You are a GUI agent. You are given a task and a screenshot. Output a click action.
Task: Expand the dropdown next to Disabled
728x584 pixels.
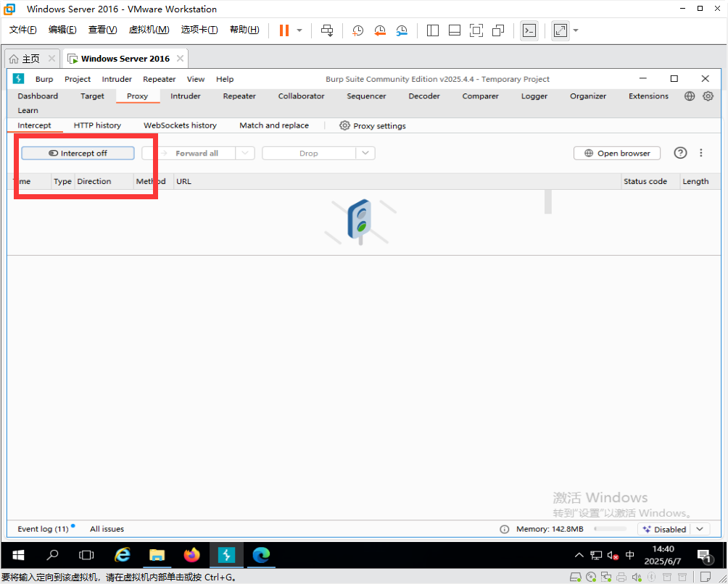700,529
